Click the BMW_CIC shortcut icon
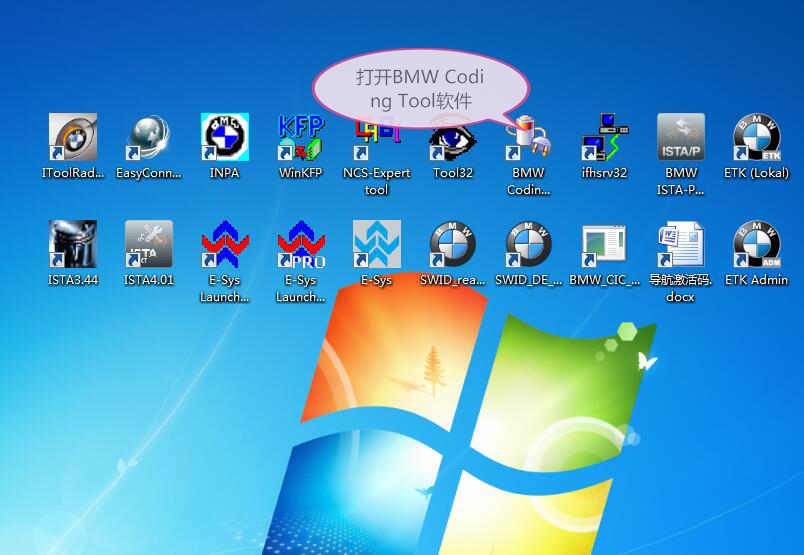 pos(605,245)
